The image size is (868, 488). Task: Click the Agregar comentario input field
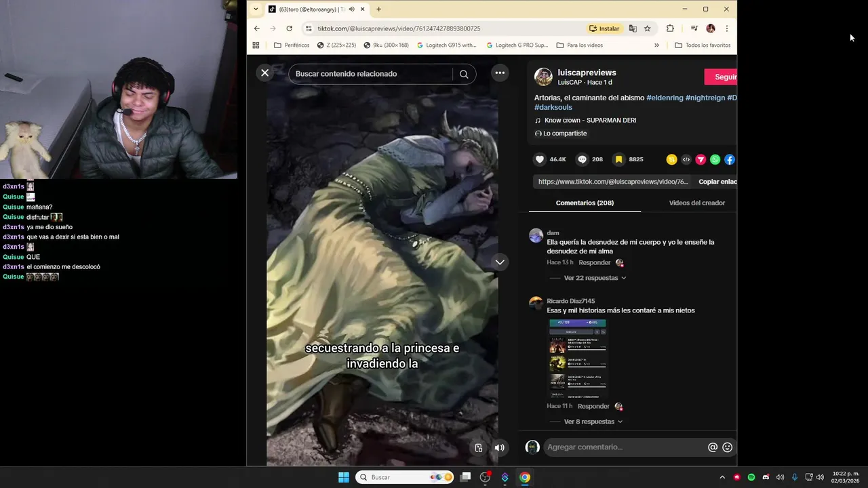pos(624,447)
